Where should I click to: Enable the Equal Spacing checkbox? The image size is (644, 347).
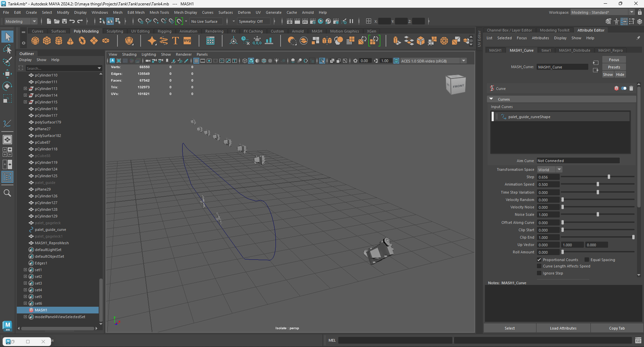tap(587, 260)
